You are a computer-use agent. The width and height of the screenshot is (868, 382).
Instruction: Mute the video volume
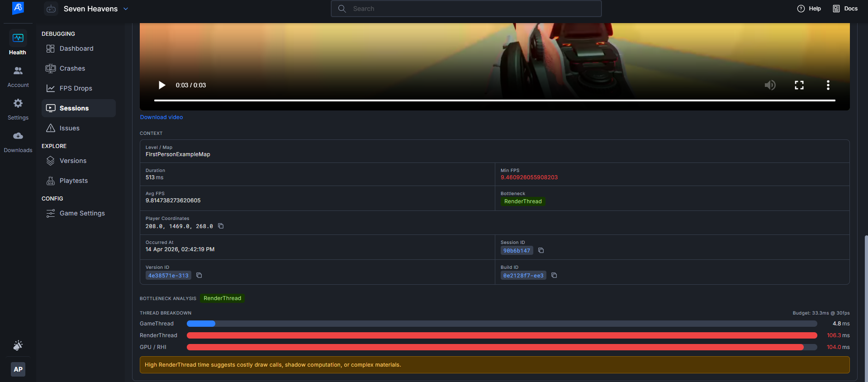coord(770,85)
